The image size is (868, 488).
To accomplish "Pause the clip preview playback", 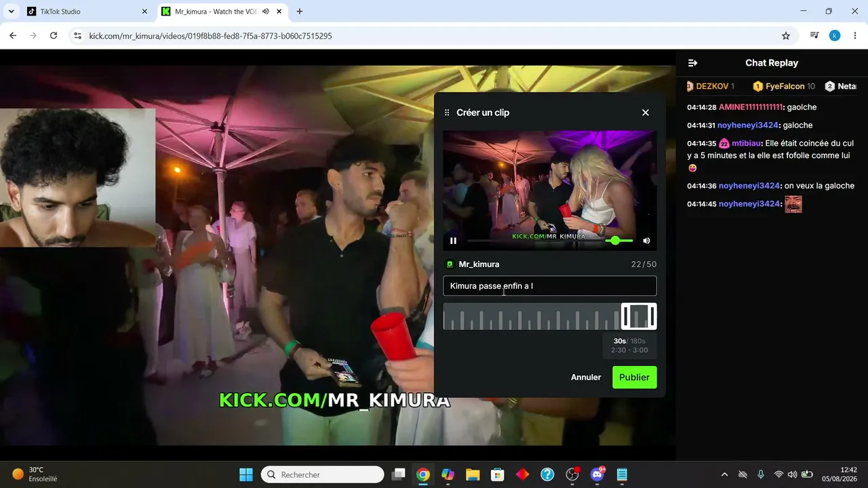I will click(x=453, y=241).
